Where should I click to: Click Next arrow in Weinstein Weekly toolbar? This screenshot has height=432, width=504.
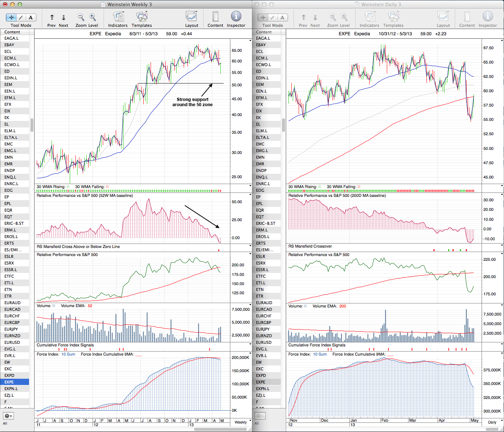point(63,17)
